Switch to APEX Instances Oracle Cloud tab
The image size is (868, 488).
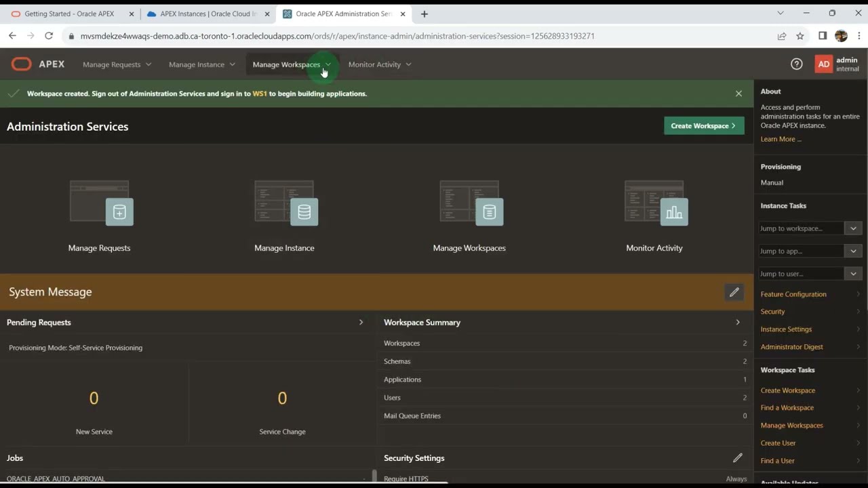tap(208, 14)
